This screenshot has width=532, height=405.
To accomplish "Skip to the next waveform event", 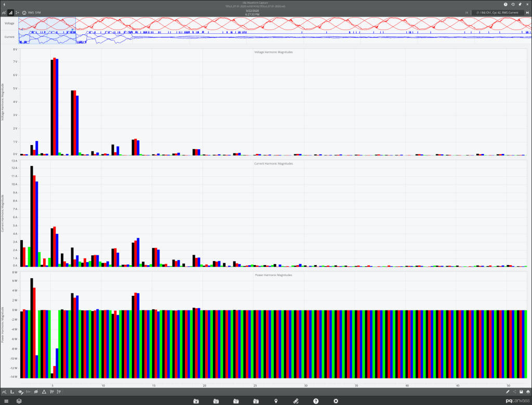I will pos(527,12).
